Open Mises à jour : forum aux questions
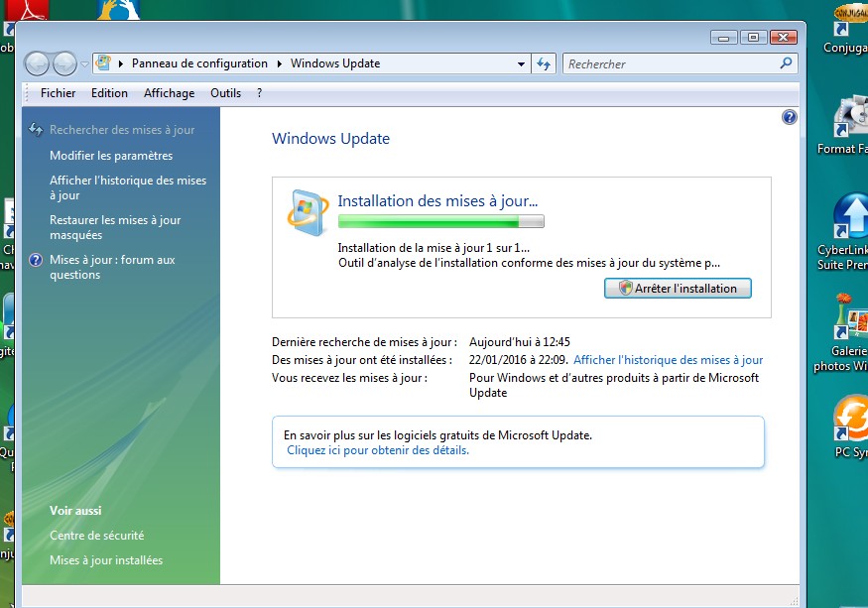The height and width of the screenshot is (608, 868). 112,267
